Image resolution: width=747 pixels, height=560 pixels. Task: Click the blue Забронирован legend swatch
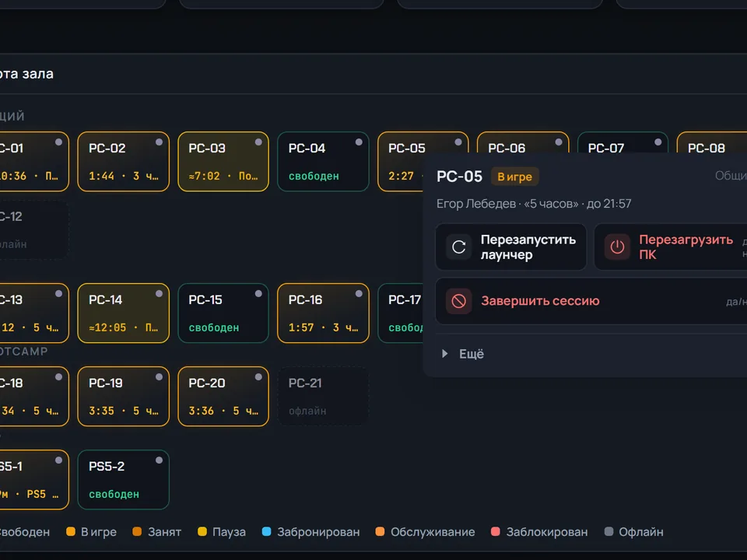point(267,531)
